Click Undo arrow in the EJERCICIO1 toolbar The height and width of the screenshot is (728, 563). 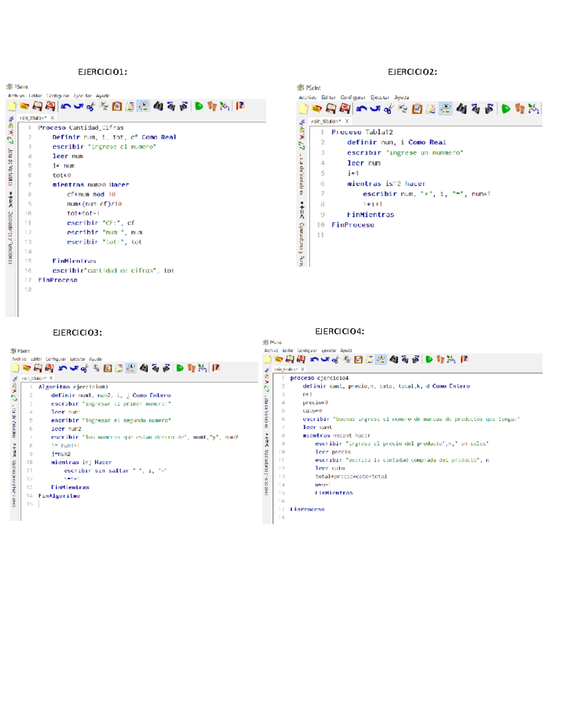point(66,106)
